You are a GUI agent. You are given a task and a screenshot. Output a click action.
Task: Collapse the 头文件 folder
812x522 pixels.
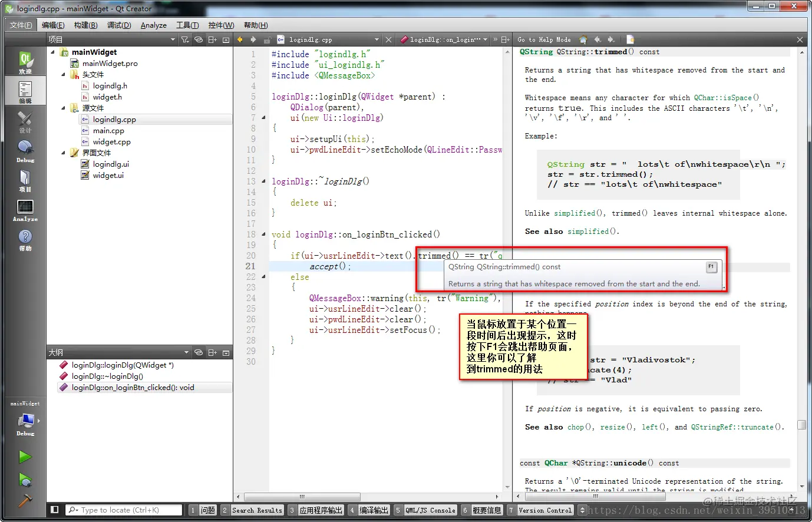[x=64, y=74]
